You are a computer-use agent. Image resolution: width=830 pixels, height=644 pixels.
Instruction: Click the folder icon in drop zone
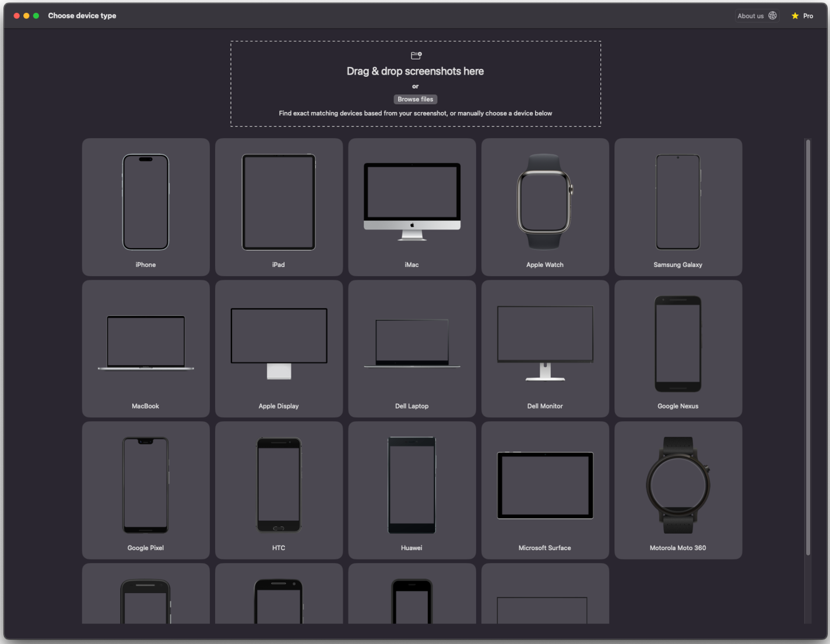tap(416, 55)
